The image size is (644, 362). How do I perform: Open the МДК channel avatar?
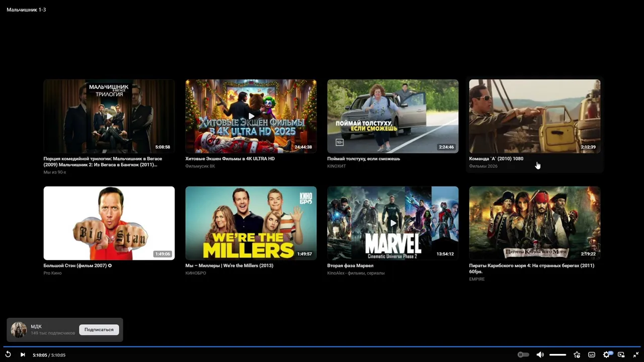coord(19,330)
